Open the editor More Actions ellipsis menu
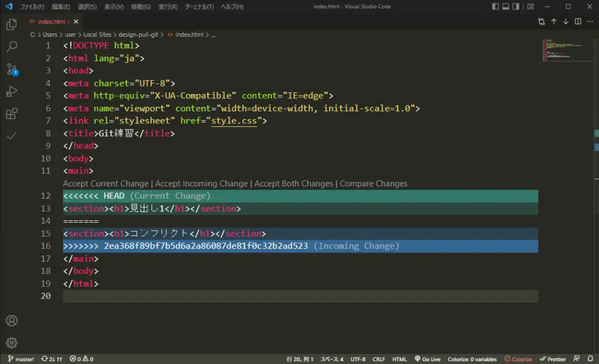599x364 pixels. pos(590,22)
